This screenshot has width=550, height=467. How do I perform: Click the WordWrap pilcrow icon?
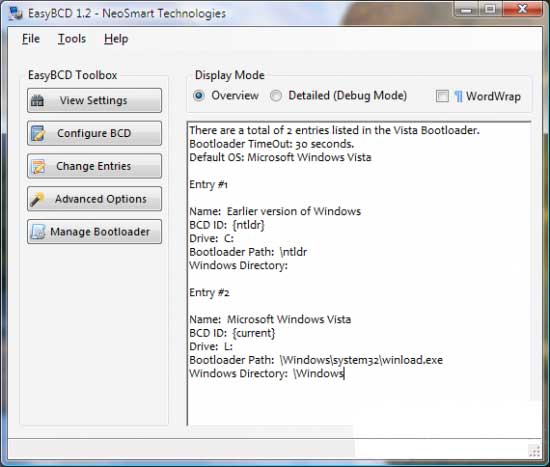(x=458, y=96)
